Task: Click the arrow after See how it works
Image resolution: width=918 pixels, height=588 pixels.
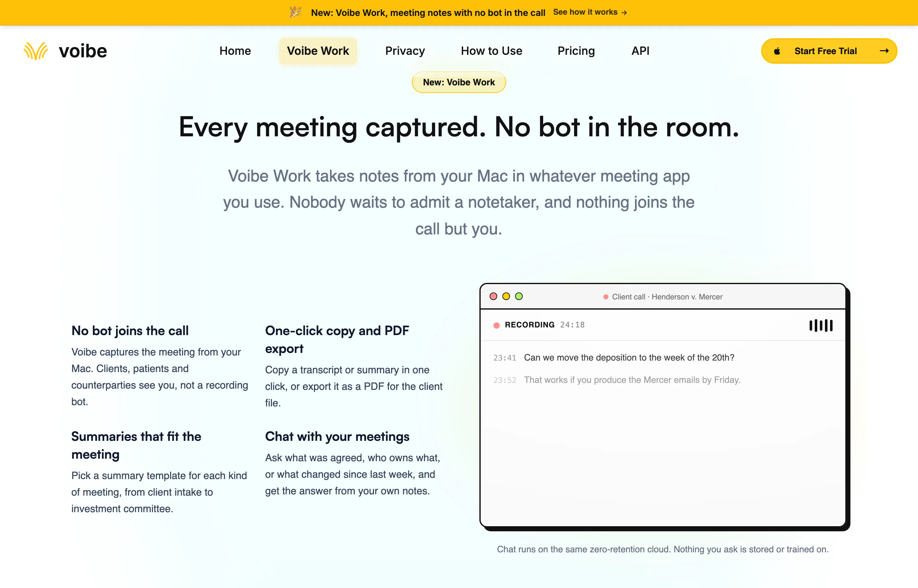Action: pos(624,13)
